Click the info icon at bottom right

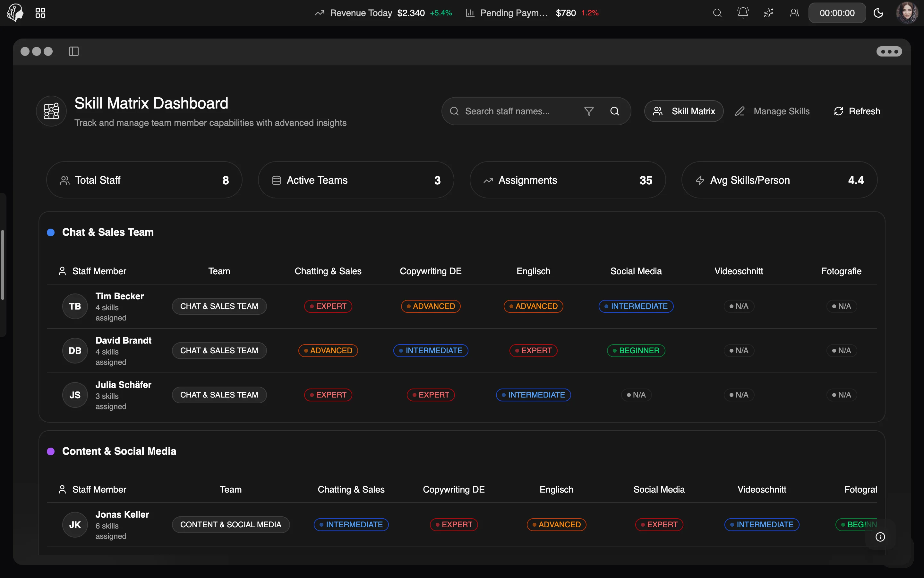tap(880, 537)
